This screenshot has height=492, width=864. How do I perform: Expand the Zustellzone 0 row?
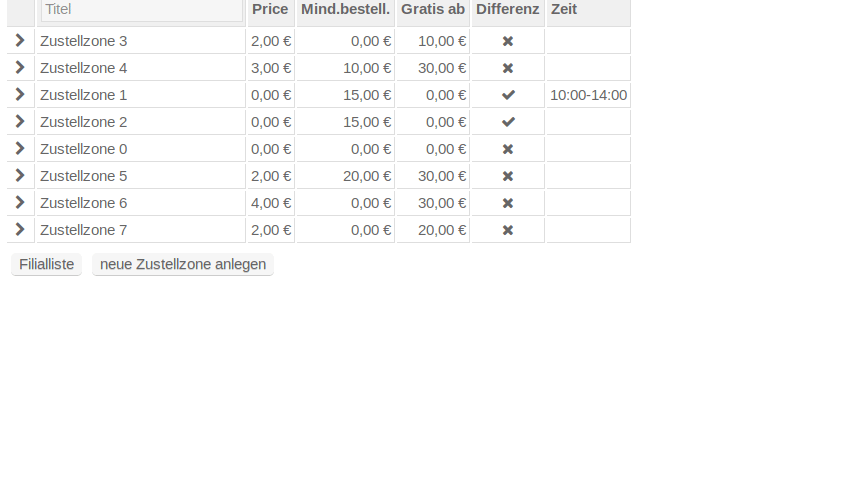click(20, 149)
